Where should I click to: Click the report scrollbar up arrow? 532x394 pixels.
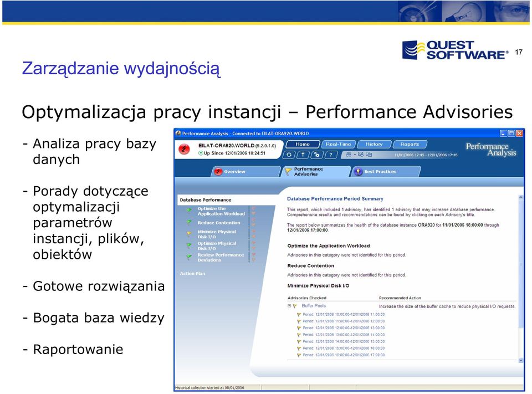click(521, 197)
